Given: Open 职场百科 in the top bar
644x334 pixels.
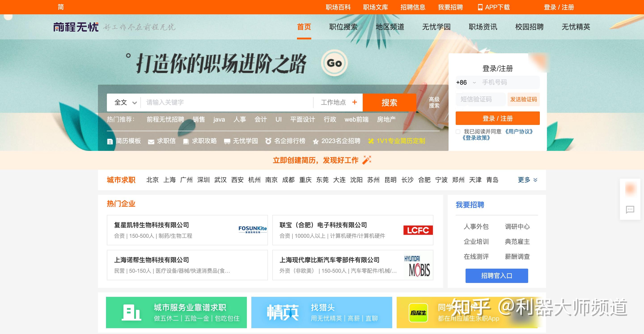Looking at the screenshot, I should (338, 7).
